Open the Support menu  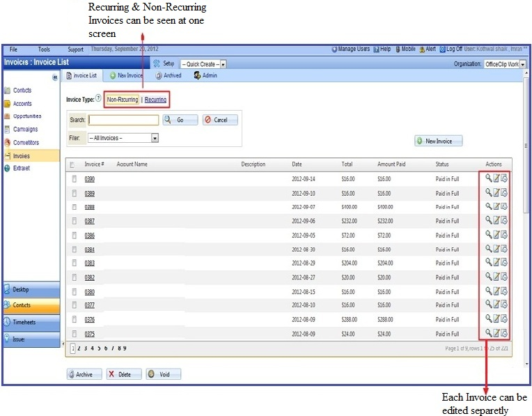click(x=75, y=49)
